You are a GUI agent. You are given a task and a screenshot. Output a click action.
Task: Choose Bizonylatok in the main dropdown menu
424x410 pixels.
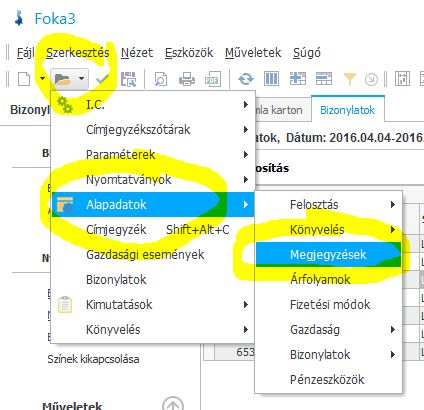153,280
